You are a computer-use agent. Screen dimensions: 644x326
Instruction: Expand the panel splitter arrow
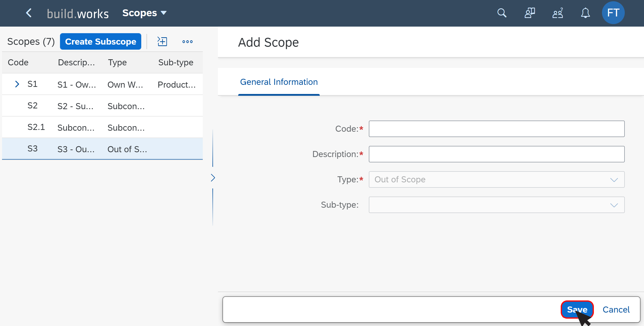(x=213, y=178)
